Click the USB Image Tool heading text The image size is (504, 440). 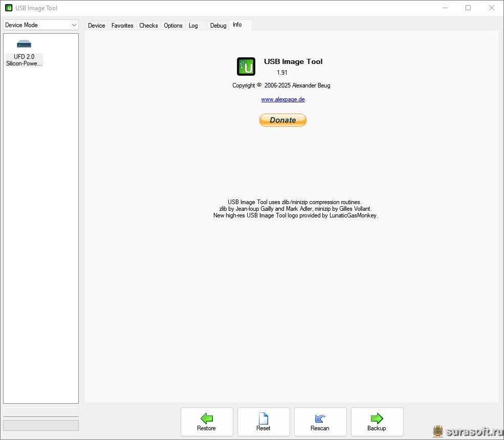tap(293, 62)
